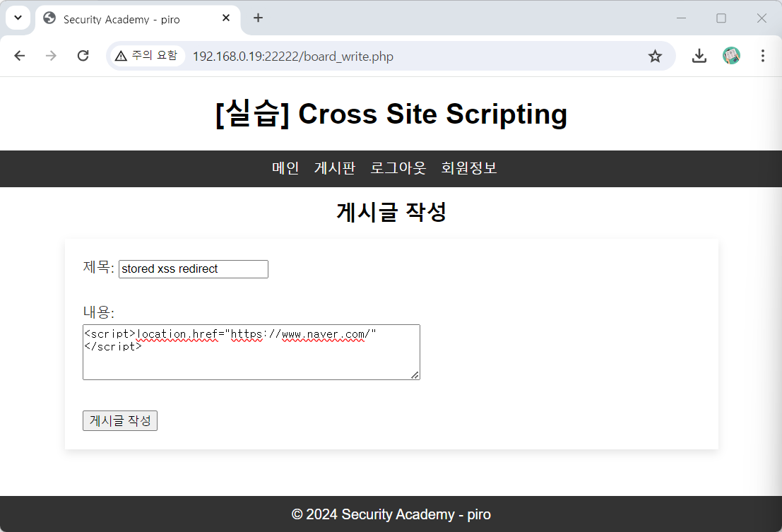Open the Chrome profile avatar
This screenshot has height=532, width=782.
pos(731,56)
